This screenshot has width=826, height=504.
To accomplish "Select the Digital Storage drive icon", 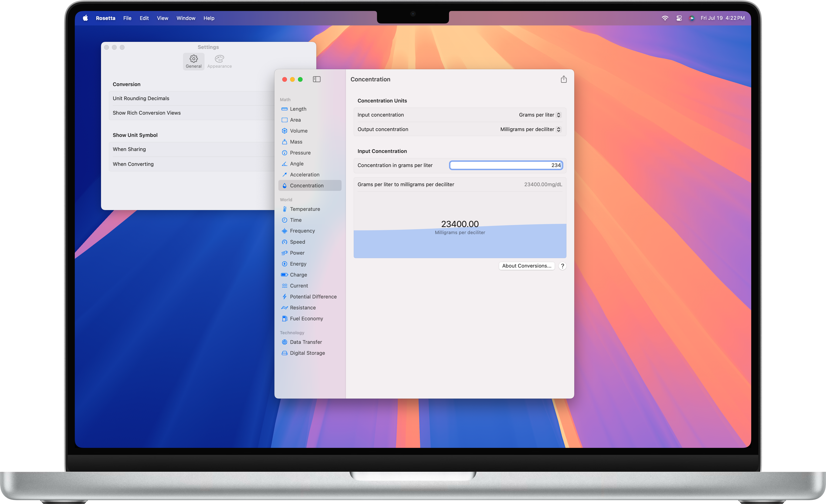I will pos(284,353).
